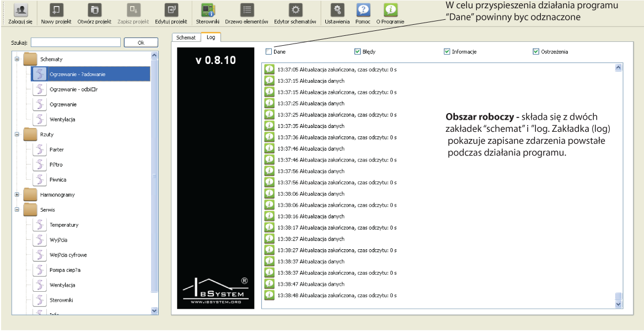Open the Sterowniki controllers icon
The image size is (644, 332).
(208, 10)
